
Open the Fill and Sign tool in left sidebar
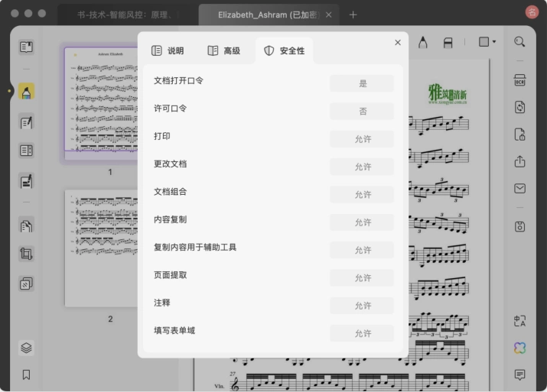pyautogui.click(x=26, y=181)
